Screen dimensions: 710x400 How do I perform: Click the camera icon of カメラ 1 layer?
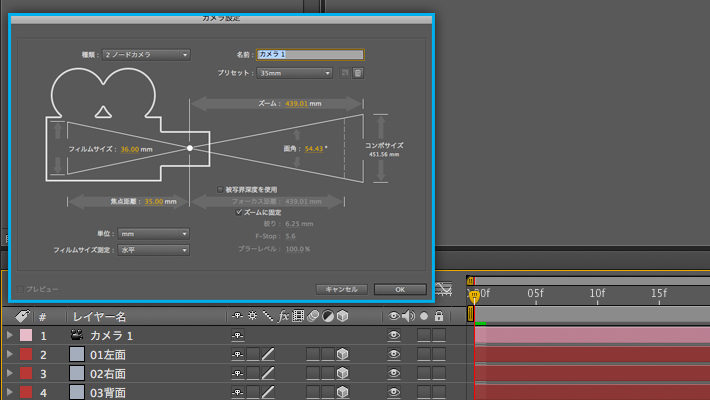click(77, 335)
